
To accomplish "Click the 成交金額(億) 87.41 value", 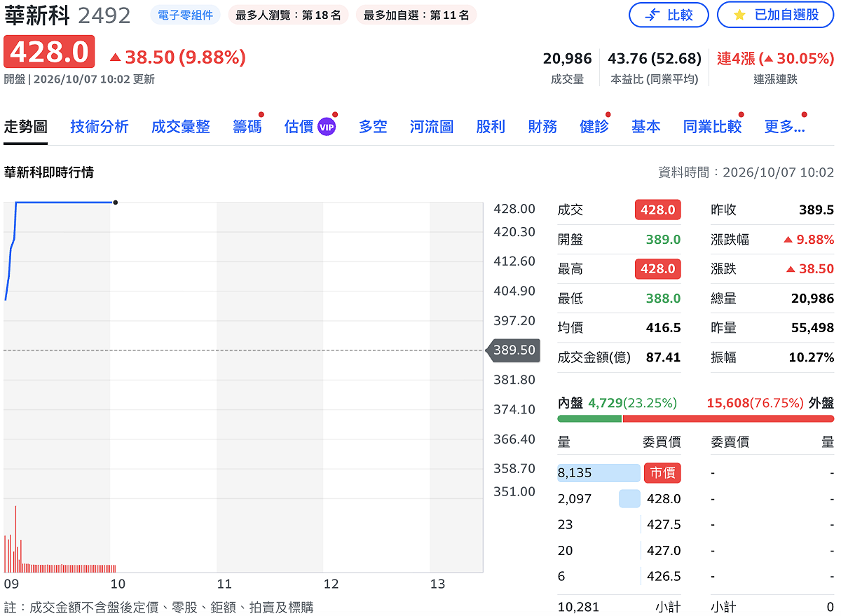I will 663,357.
